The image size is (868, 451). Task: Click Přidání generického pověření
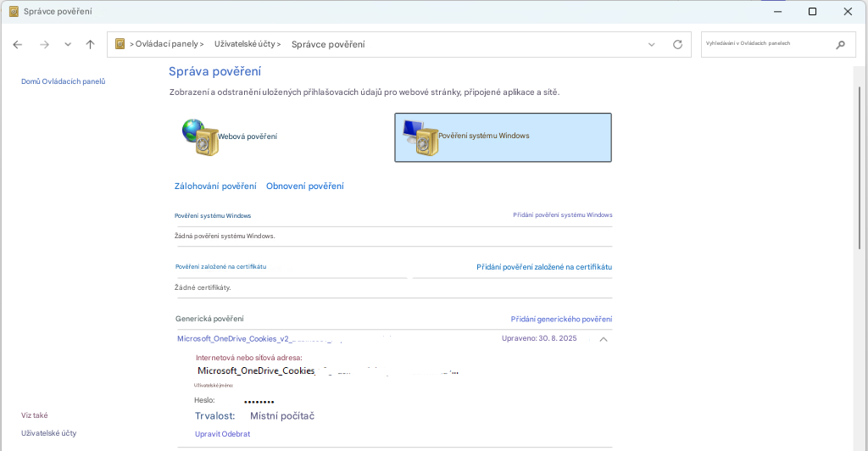point(561,320)
